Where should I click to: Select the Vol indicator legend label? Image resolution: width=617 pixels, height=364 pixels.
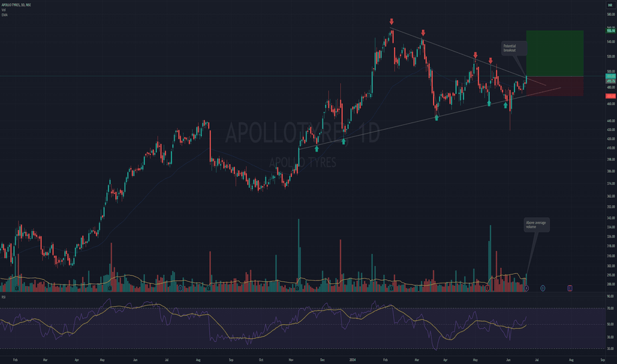click(x=3, y=10)
